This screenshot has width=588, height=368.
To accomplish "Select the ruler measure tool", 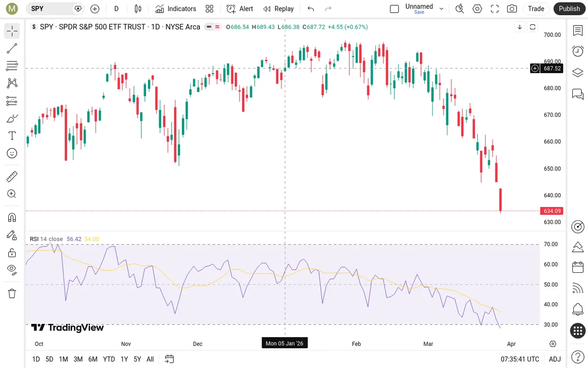I will [x=12, y=176].
